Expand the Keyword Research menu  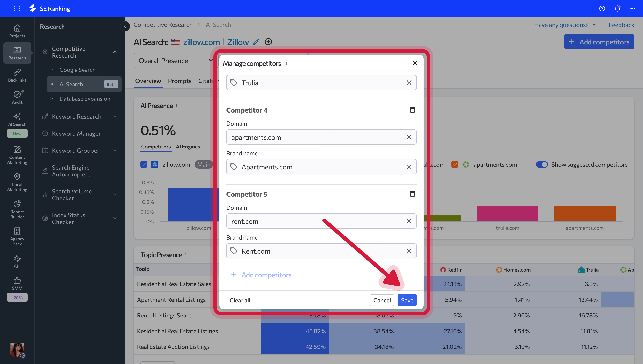point(115,117)
